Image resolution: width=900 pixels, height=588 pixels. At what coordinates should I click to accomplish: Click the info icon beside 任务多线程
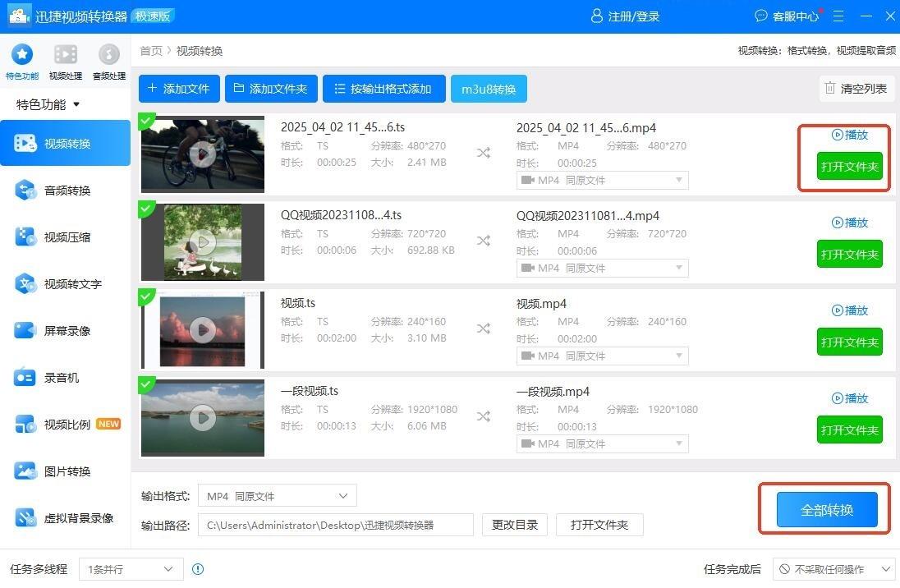click(198, 569)
